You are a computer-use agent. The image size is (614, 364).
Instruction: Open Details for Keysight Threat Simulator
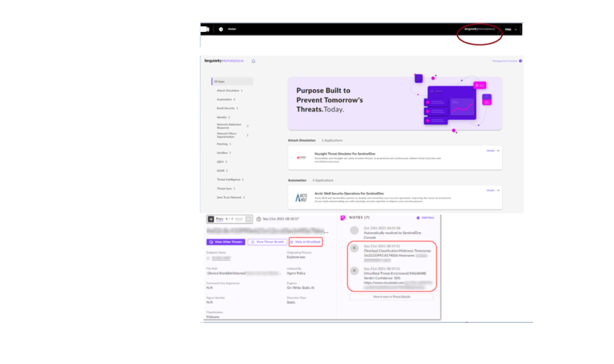[x=493, y=151]
